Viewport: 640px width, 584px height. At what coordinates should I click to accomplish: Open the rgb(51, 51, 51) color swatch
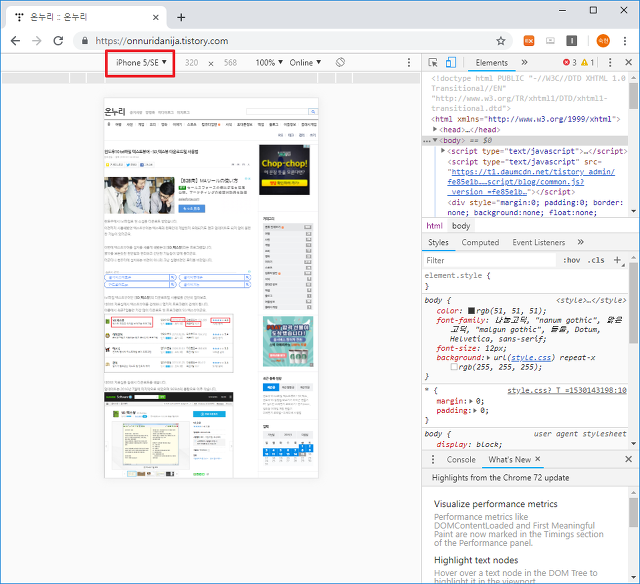point(471,311)
